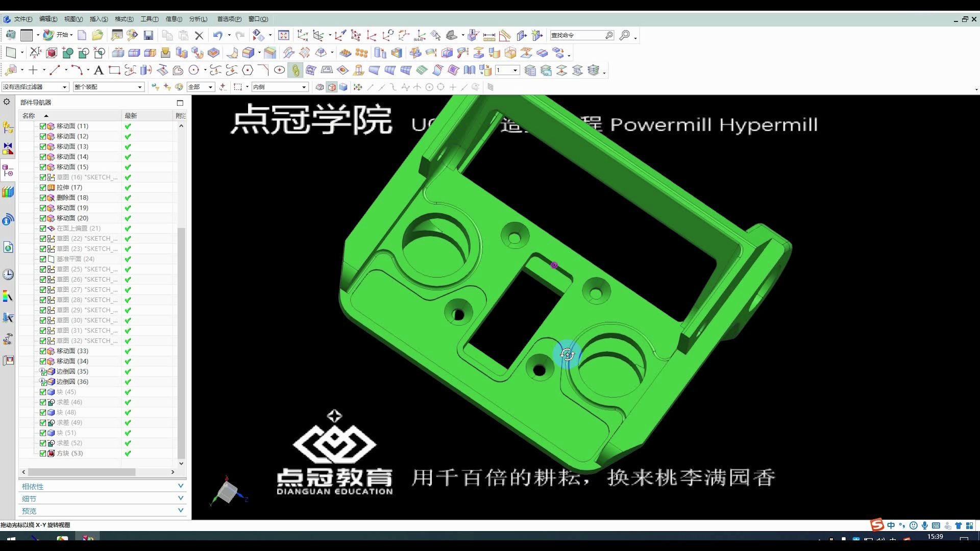Open a file with the folder icon
Viewport: 980px width, 551px height.
[98, 35]
